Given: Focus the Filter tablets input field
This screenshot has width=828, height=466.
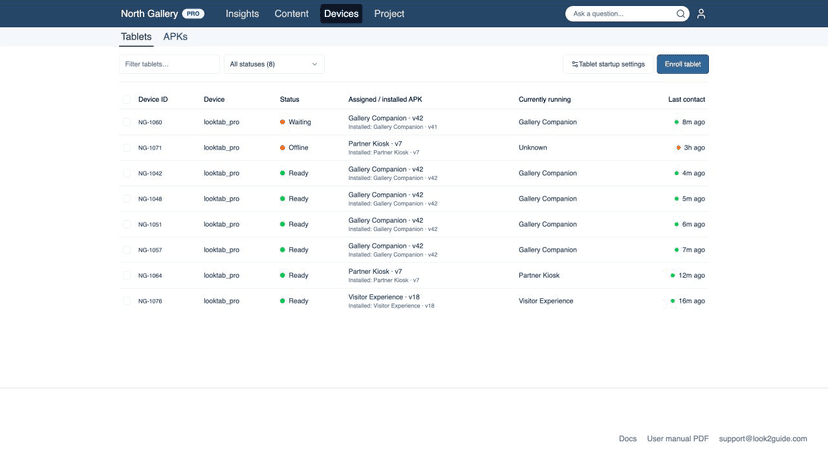Looking at the screenshot, I should pyautogui.click(x=170, y=64).
